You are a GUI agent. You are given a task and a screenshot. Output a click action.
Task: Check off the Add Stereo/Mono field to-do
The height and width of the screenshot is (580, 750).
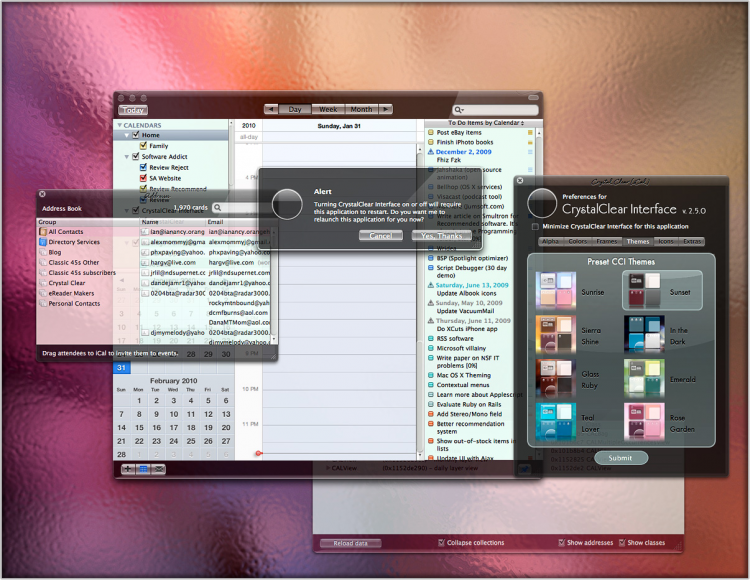click(430, 414)
